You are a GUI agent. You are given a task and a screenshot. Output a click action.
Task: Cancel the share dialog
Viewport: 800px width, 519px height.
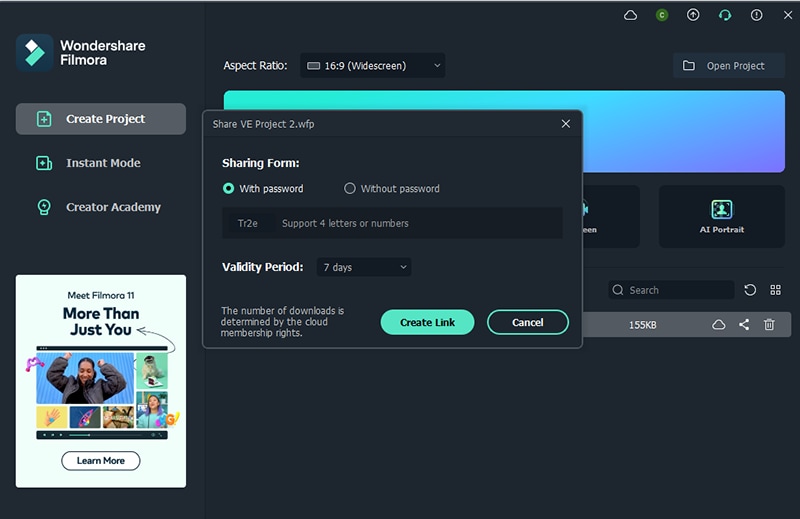[528, 322]
